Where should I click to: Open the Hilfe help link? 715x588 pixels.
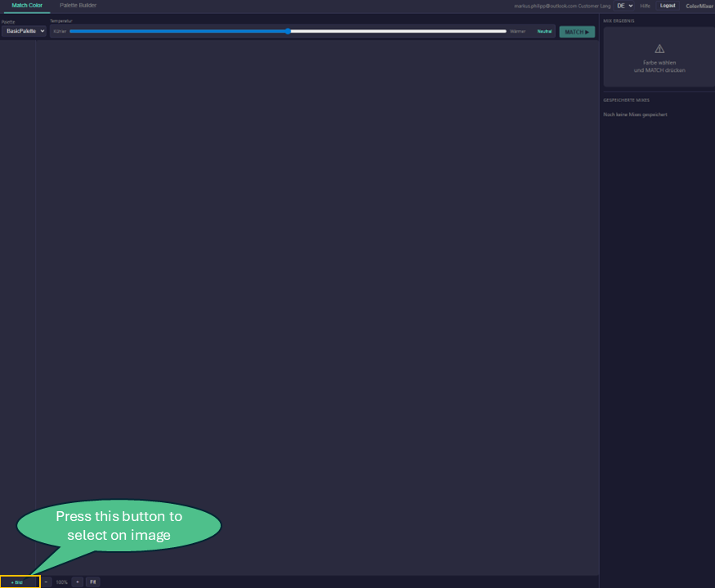(x=645, y=6)
